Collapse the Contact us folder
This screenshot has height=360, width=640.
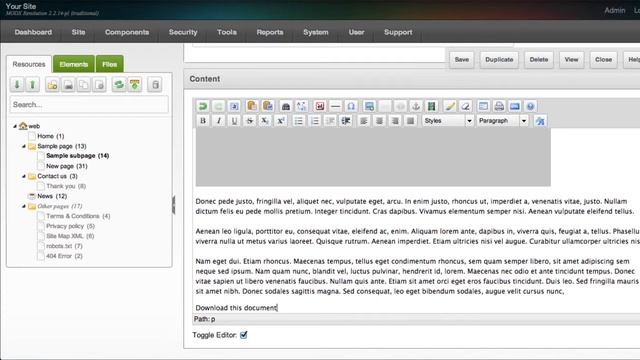point(24,176)
